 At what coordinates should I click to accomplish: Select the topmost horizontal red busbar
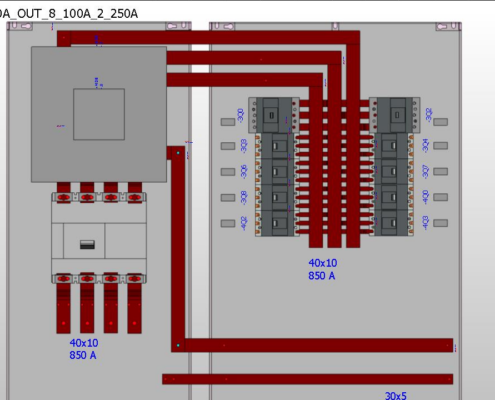[208, 37]
